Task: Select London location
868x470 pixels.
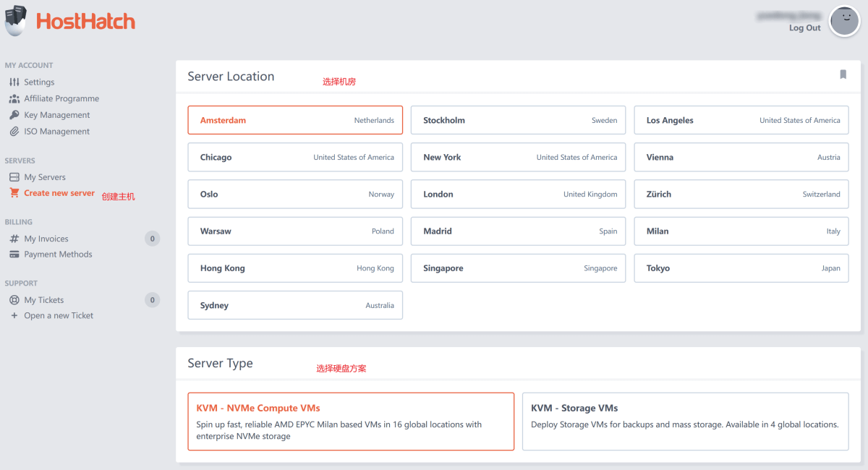Action: (x=519, y=194)
